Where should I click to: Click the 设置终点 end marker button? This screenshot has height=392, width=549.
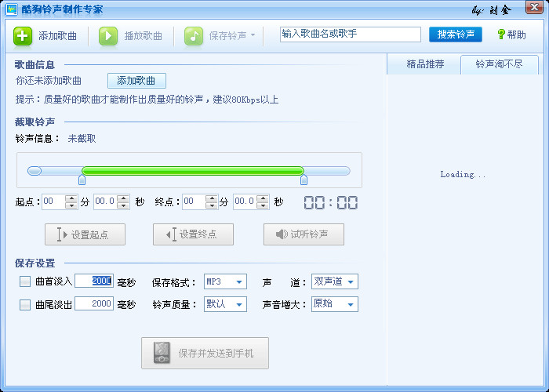click(195, 234)
